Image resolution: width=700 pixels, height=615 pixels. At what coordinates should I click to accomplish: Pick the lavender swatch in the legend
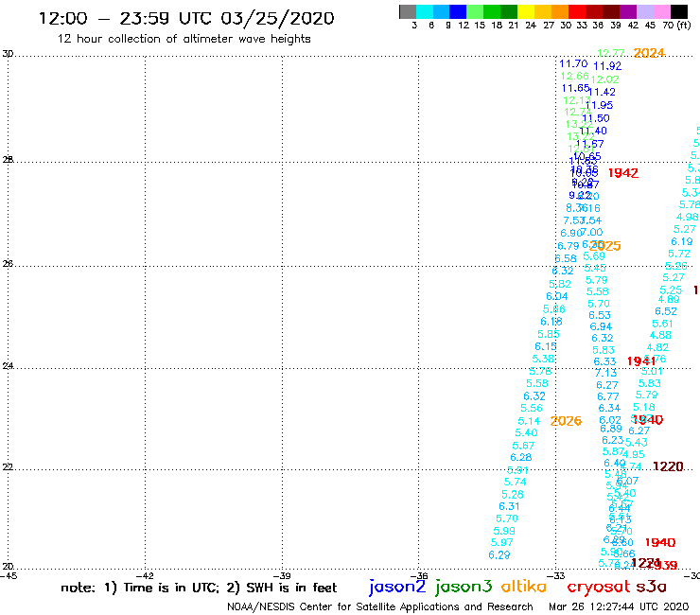[x=644, y=11]
